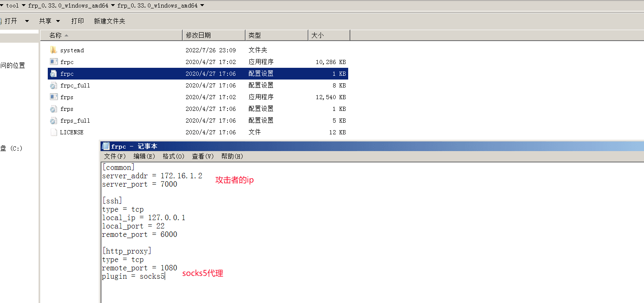Click the local_port = 22 line
The width and height of the screenshot is (644, 303).
(133, 226)
